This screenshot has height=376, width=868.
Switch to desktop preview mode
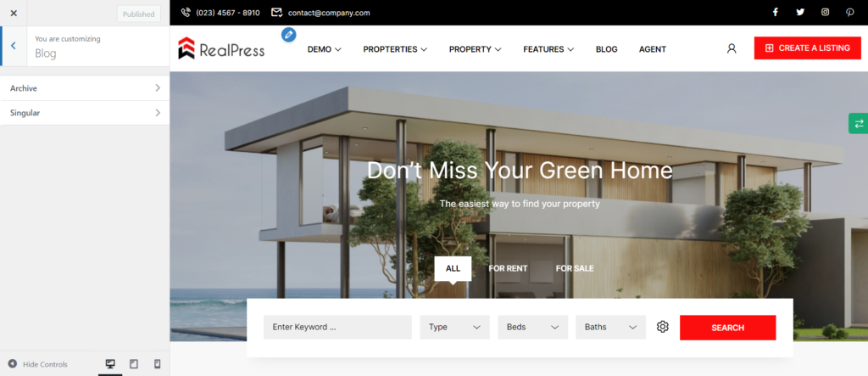point(110,364)
